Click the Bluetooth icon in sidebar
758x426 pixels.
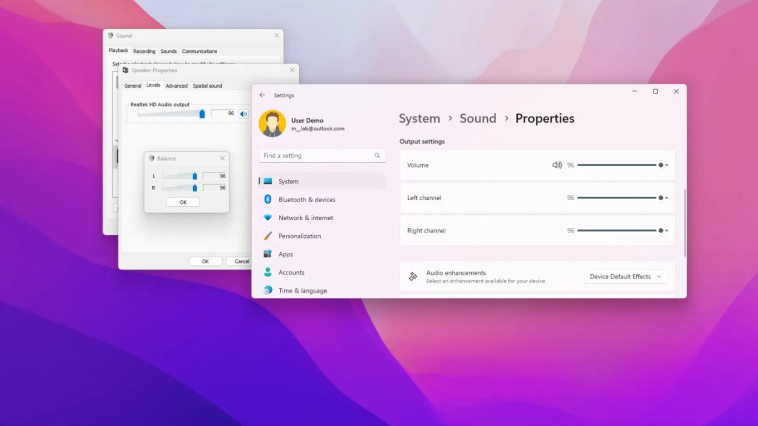[x=268, y=199]
